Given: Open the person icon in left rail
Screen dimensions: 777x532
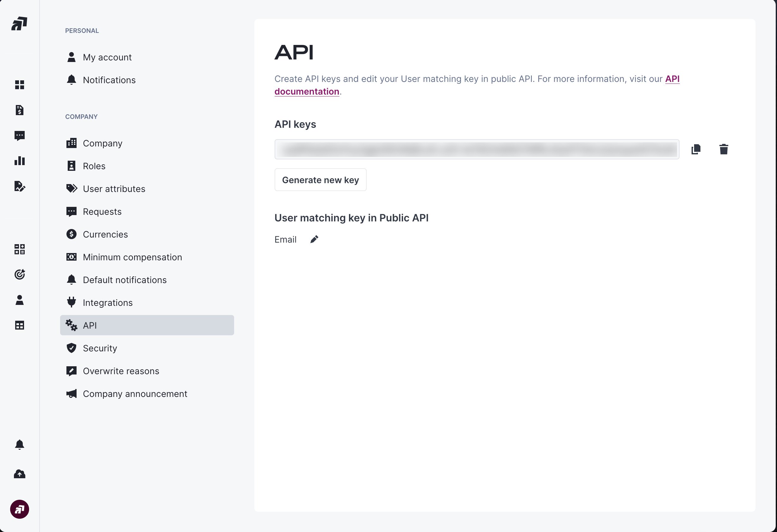Looking at the screenshot, I should [x=19, y=300].
